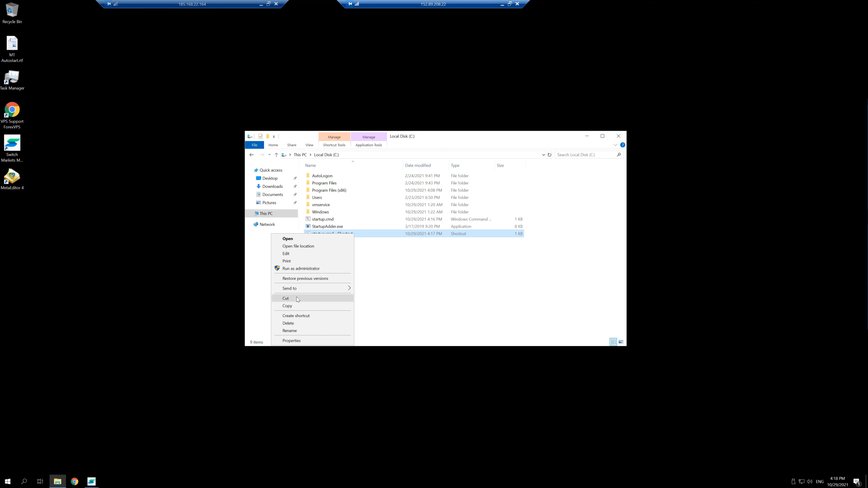Open the Quick Access Toolbar customize dropdown

[x=274, y=136]
